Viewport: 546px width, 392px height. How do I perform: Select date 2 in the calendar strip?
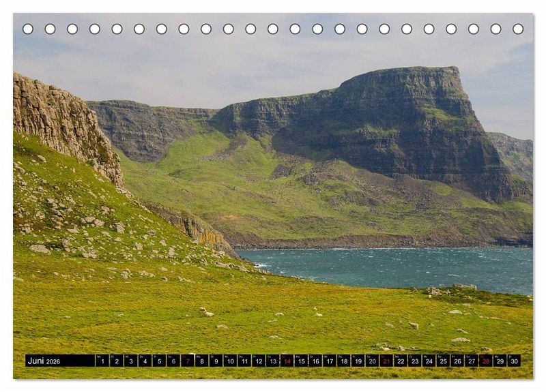pyautogui.click(x=117, y=361)
